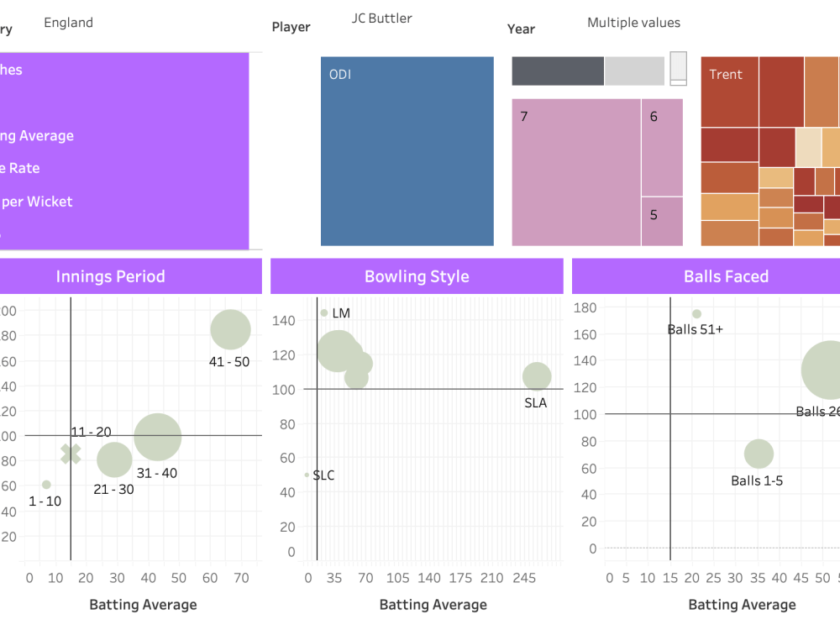Click the Balls 51+ mark in Balls Faced chart
Screen dimensions: 840x630
[696, 313]
